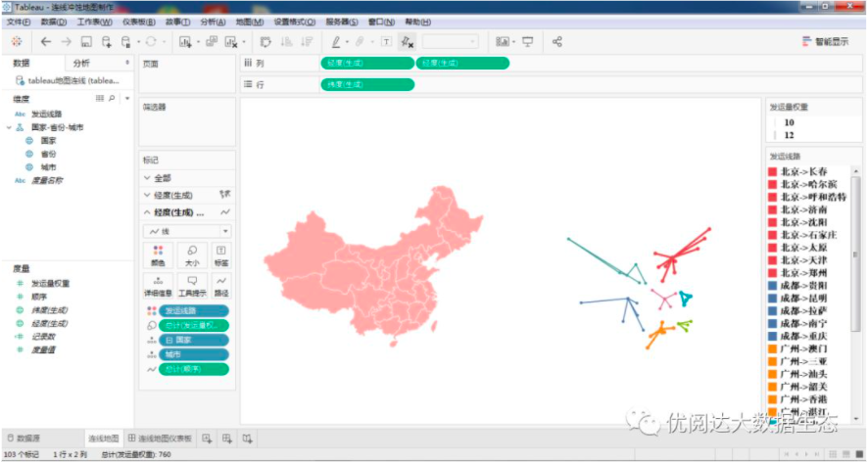868x463 pixels.
Task: Click the presentation mode icon
Action: (x=528, y=42)
